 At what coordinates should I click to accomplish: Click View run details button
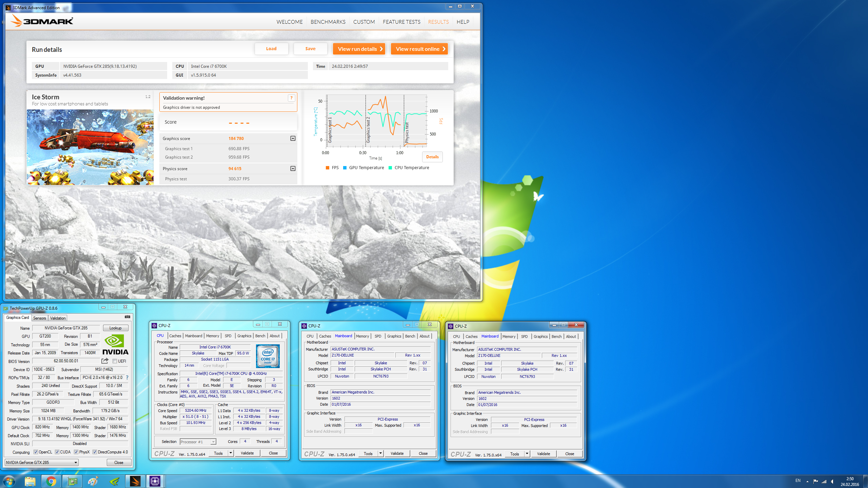coord(359,49)
